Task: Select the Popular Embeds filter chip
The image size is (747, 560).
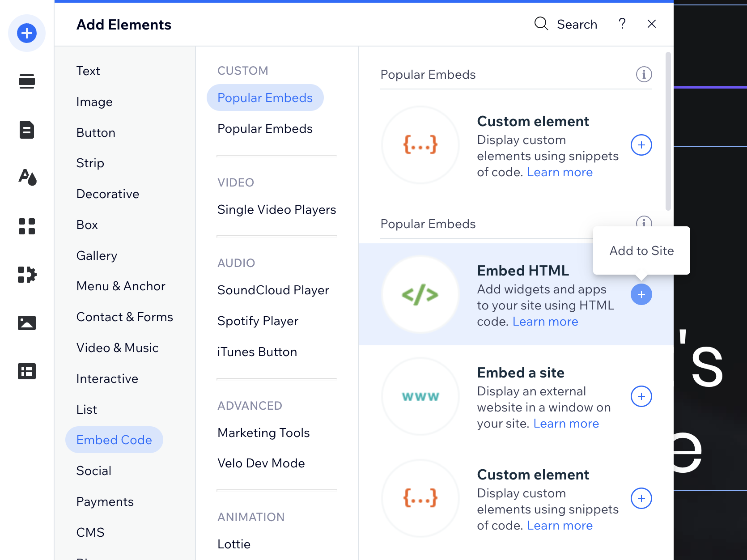Action: (x=265, y=98)
